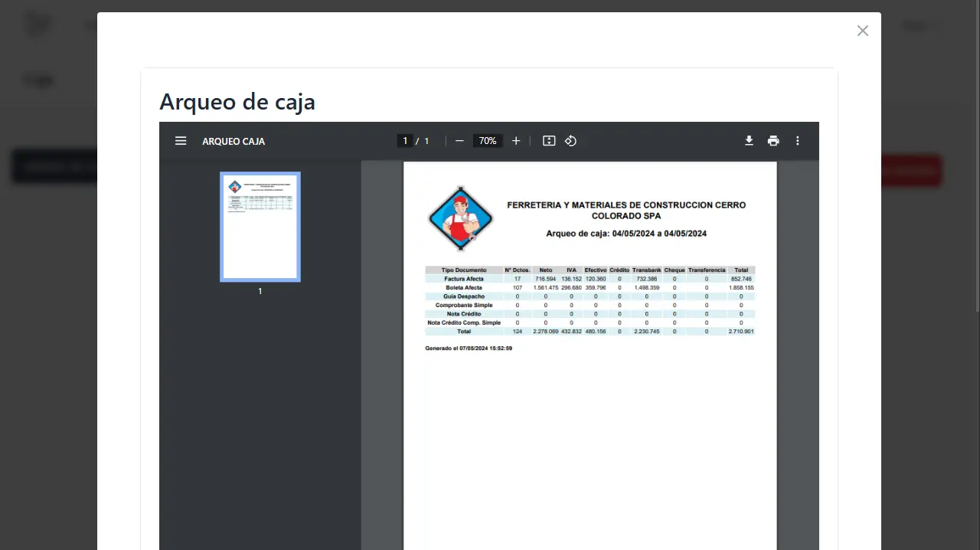Click the fit to page icon
This screenshot has height=550, width=980.
pos(549,141)
